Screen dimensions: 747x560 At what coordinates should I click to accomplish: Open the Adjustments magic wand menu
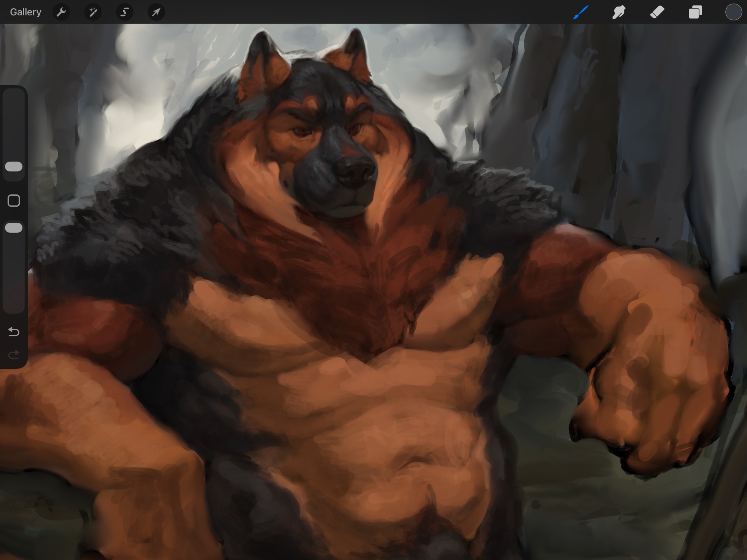pyautogui.click(x=93, y=12)
